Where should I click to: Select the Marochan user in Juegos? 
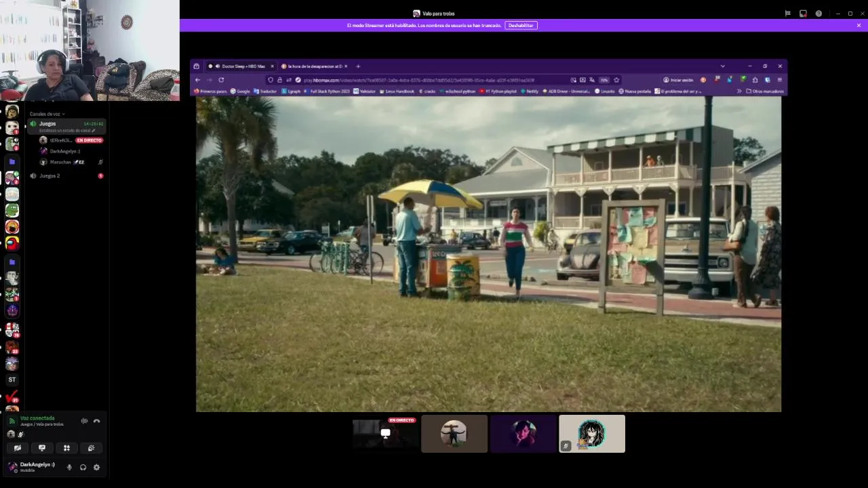(x=71, y=162)
